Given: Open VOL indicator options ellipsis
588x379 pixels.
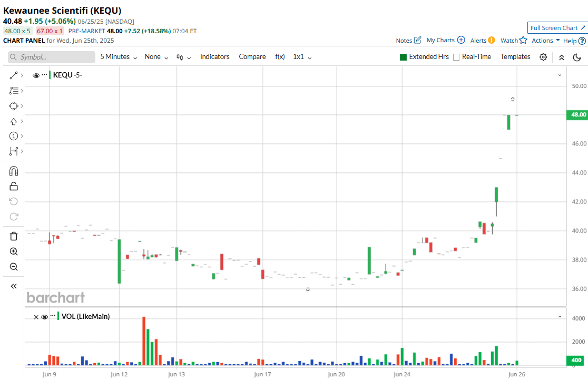Looking at the screenshot, I should (53, 316).
